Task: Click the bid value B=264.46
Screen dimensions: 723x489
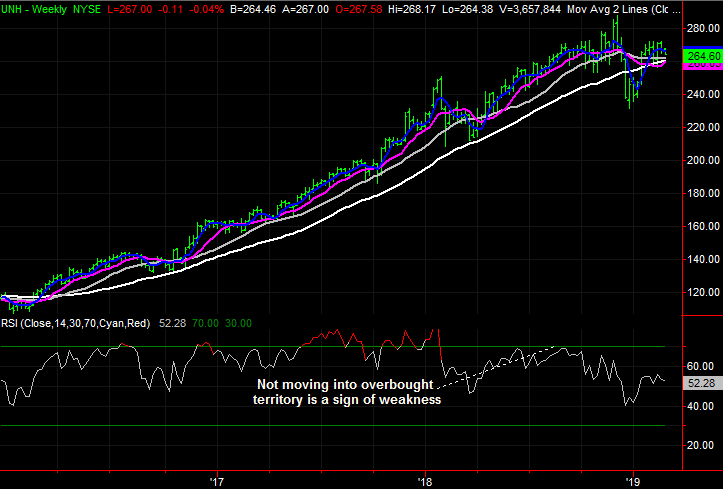Action: tap(253, 9)
